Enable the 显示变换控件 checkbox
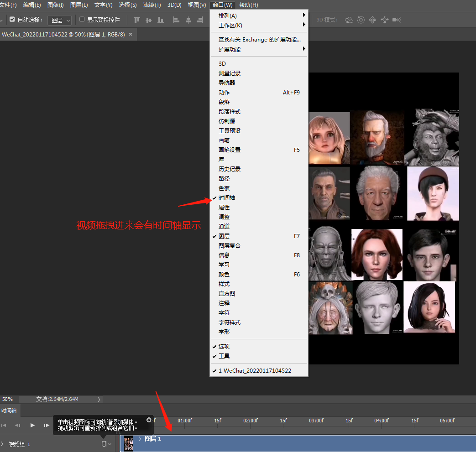Screen dimensions: 476x452 tap(82, 20)
